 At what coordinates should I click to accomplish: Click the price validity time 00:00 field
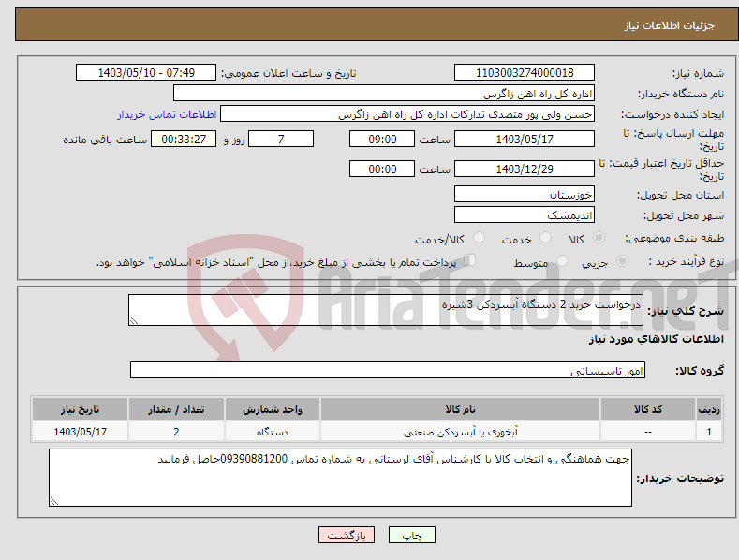point(382,169)
